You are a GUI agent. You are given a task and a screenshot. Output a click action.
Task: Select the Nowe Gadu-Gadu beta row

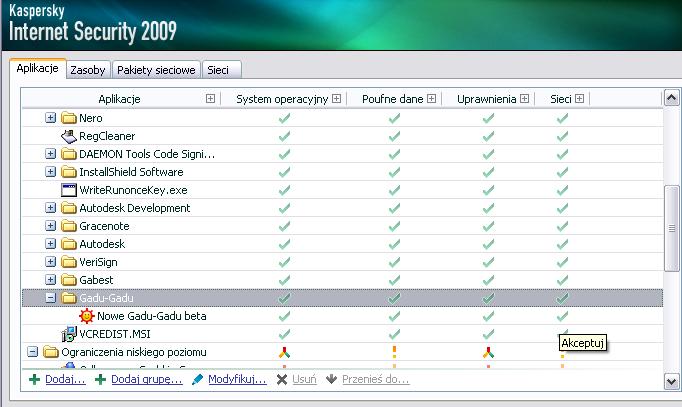tap(342, 316)
